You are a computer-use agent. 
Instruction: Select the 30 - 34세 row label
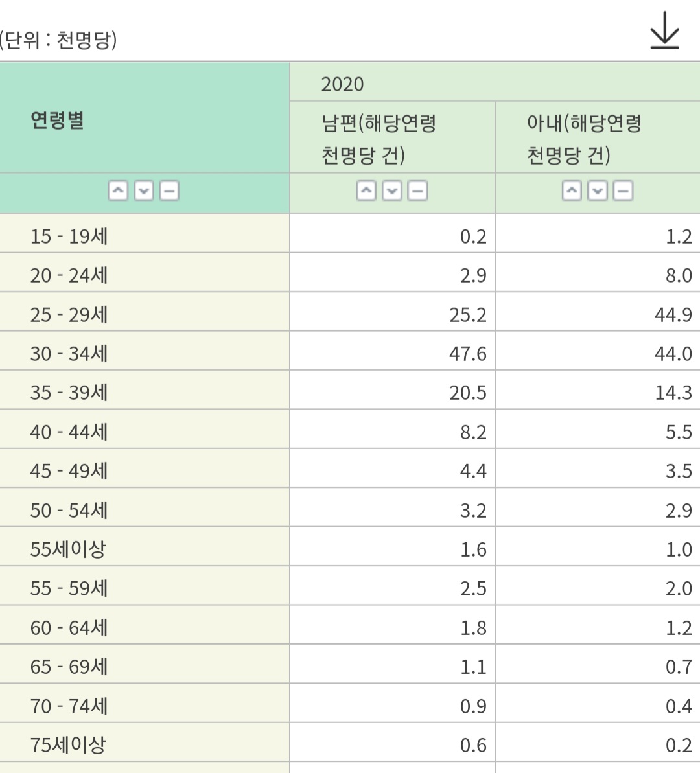point(69,354)
